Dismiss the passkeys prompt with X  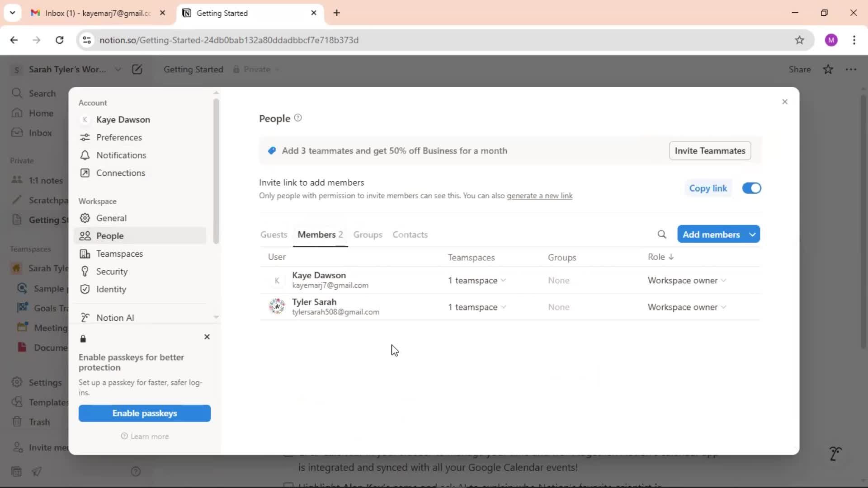pyautogui.click(x=207, y=337)
